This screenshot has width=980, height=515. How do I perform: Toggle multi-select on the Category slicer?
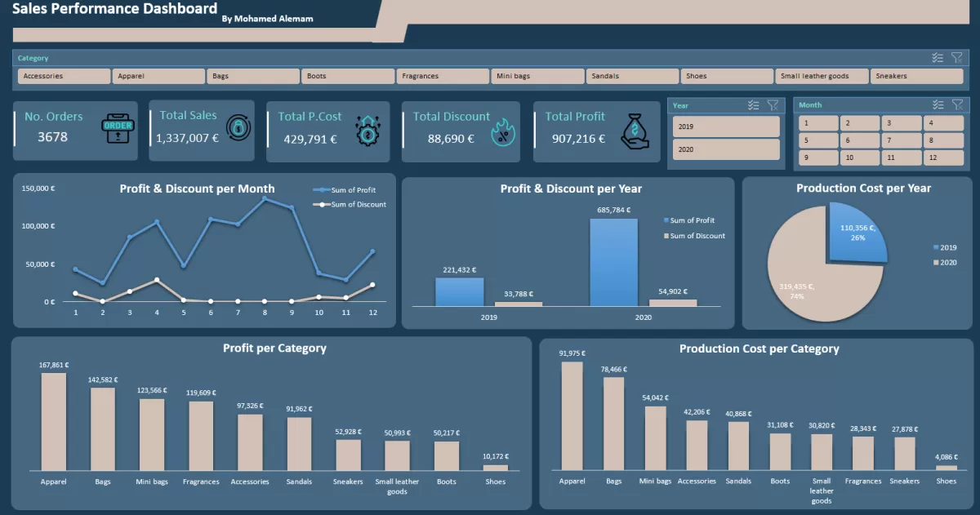(x=938, y=58)
